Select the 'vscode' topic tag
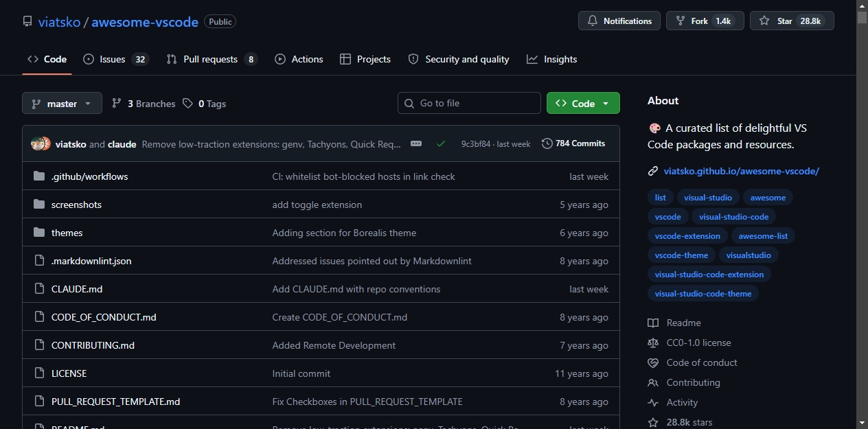 pos(668,216)
